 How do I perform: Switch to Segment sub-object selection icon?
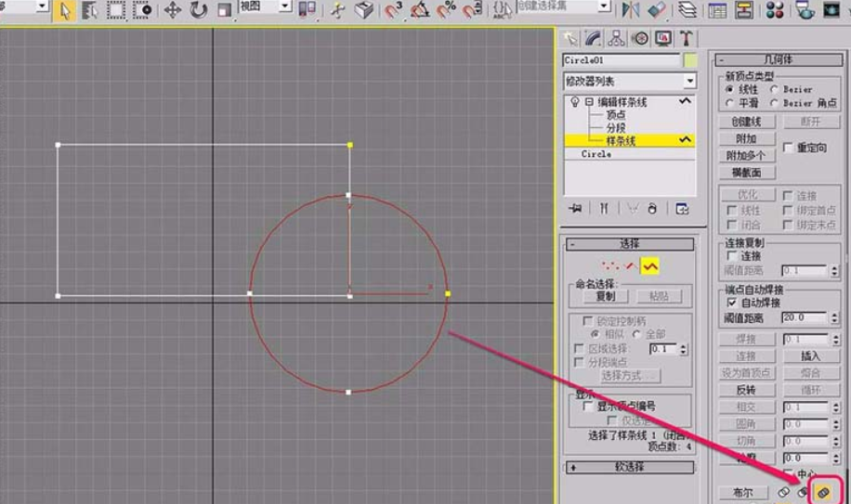point(631,266)
